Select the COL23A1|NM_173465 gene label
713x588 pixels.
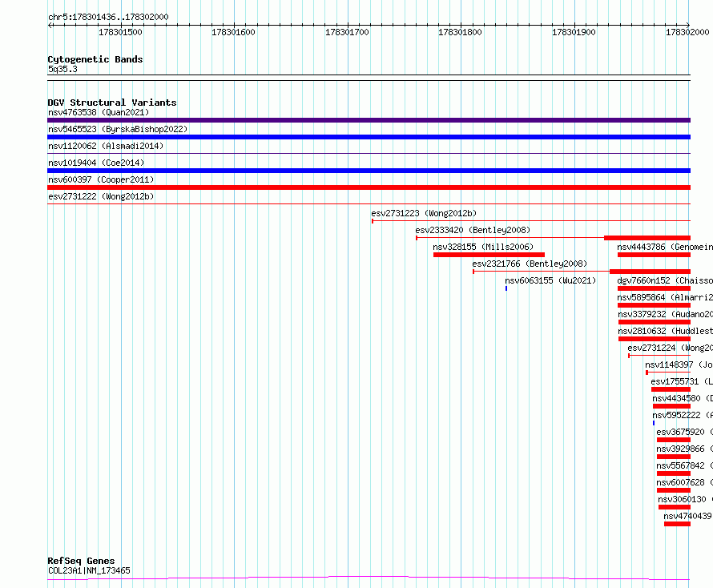tap(89, 570)
